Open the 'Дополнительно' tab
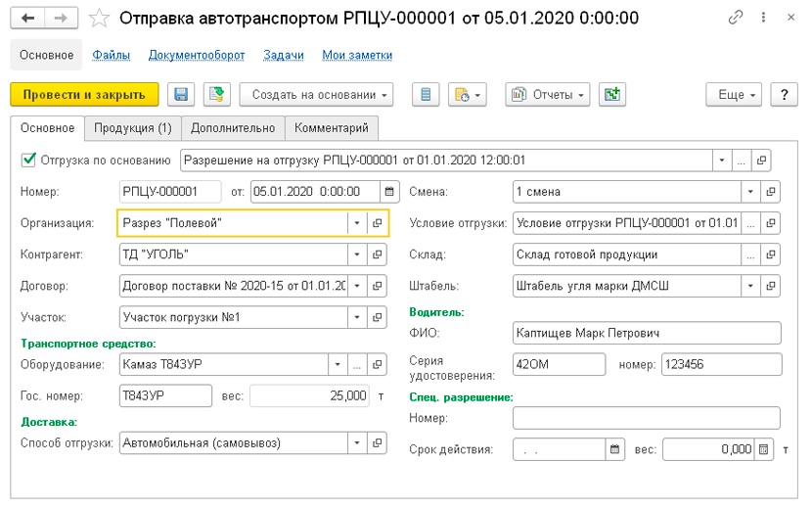The image size is (812, 508). (232, 128)
